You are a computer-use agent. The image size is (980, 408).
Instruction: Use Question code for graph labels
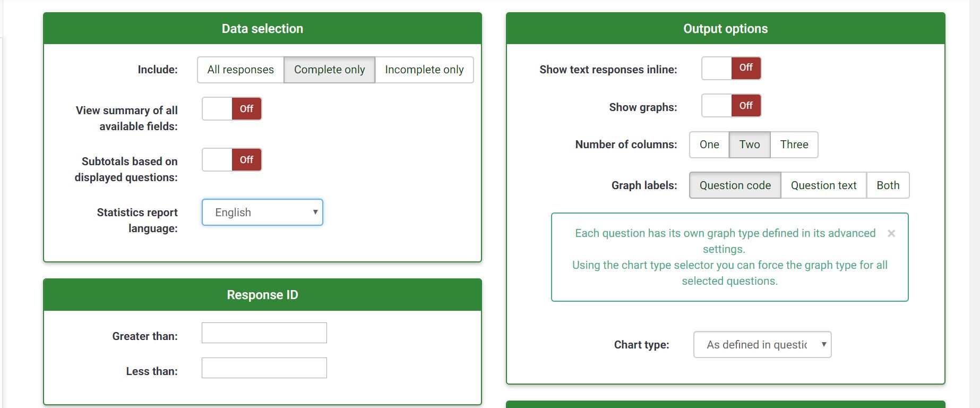[x=735, y=185]
